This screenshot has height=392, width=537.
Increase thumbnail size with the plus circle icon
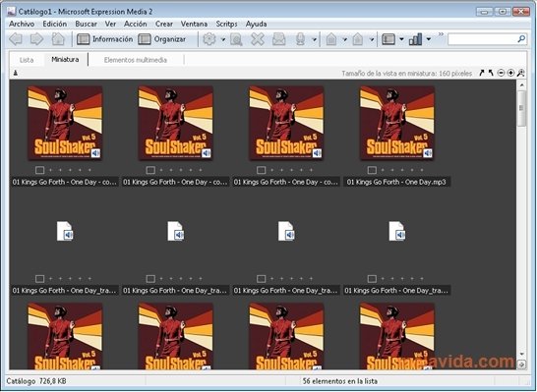[x=510, y=73]
